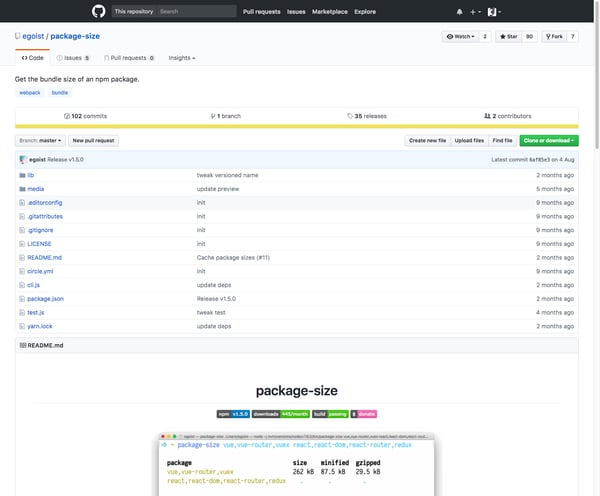Click the Find file button
The image size is (600, 496).
pyautogui.click(x=502, y=141)
